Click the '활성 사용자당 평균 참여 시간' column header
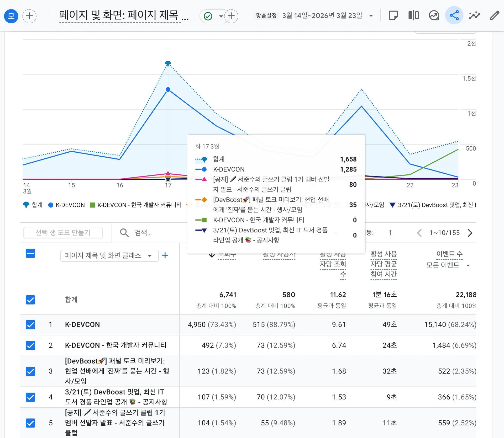Screen dimensions: 504x438 (x=384, y=264)
